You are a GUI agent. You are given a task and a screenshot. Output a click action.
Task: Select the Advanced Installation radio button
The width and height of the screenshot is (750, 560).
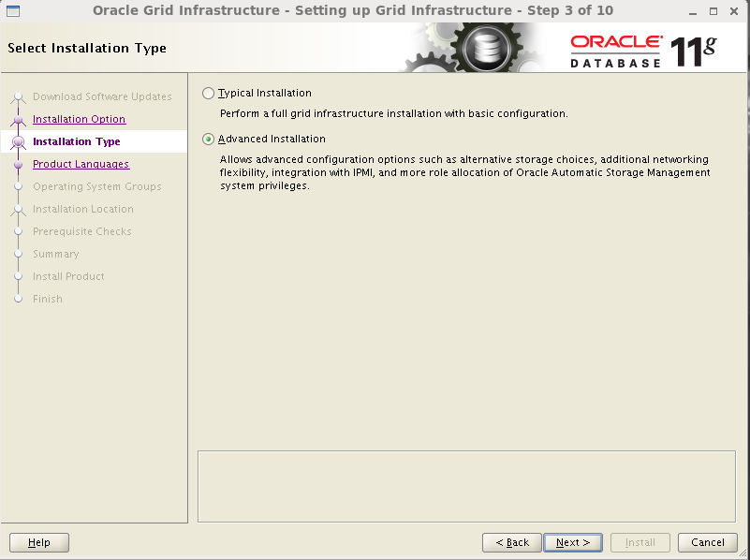pyautogui.click(x=208, y=140)
